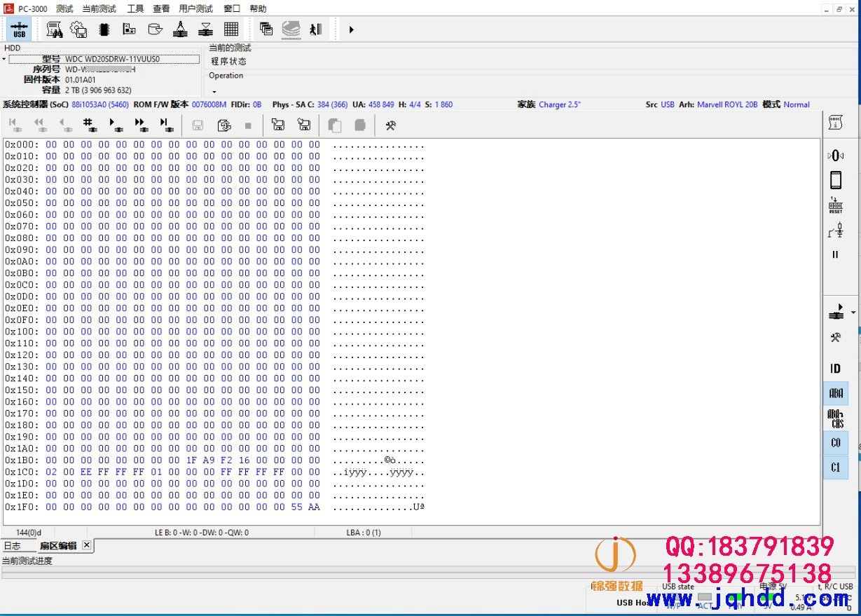This screenshot has height=616, width=861.
Task: Click SoC value 88i1053A0 (5460)
Action: pyautogui.click(x=100, y=104)
